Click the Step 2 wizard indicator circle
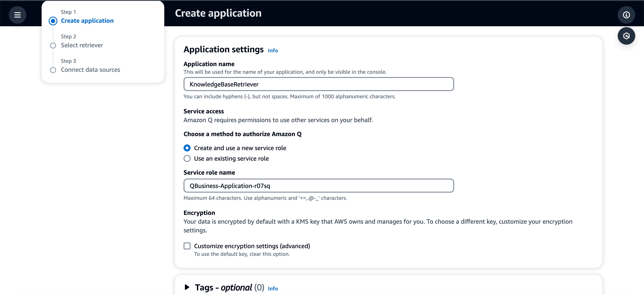This screenshot has height=295, width=644. (x=53, y=46)
